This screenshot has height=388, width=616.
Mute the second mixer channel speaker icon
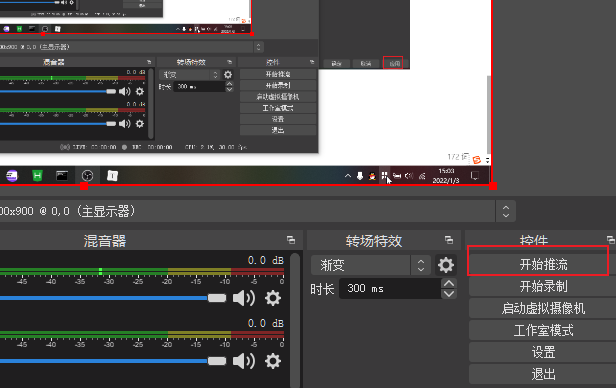point(244,361)
